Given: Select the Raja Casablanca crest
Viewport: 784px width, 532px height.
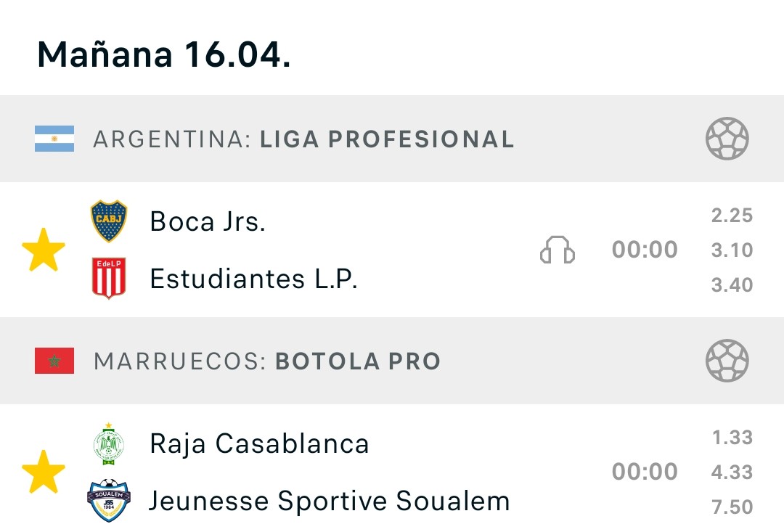Looking at the screenshot, I should [109, 444].
